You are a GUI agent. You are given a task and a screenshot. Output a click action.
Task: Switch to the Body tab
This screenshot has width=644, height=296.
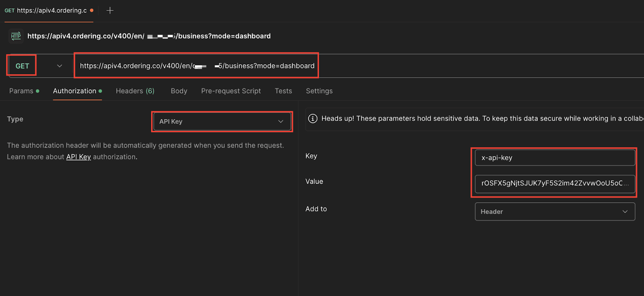[179, 91]
